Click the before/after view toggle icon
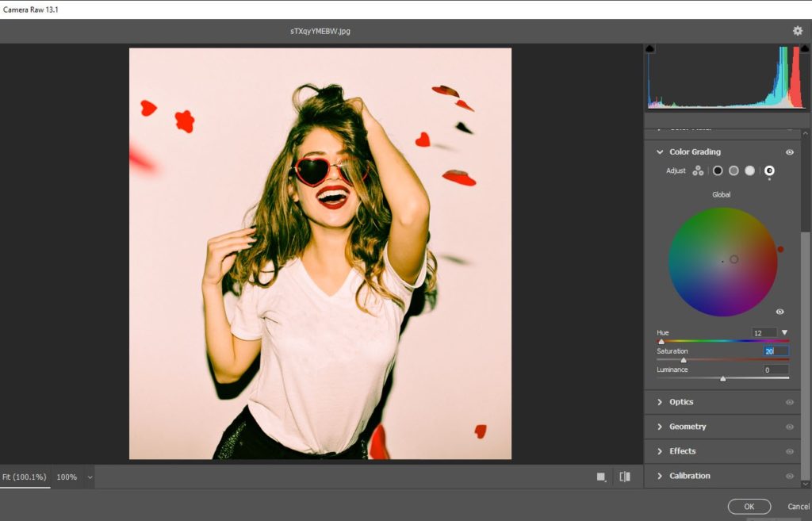Viewport: 812px width, 521px height. [625, 477]
